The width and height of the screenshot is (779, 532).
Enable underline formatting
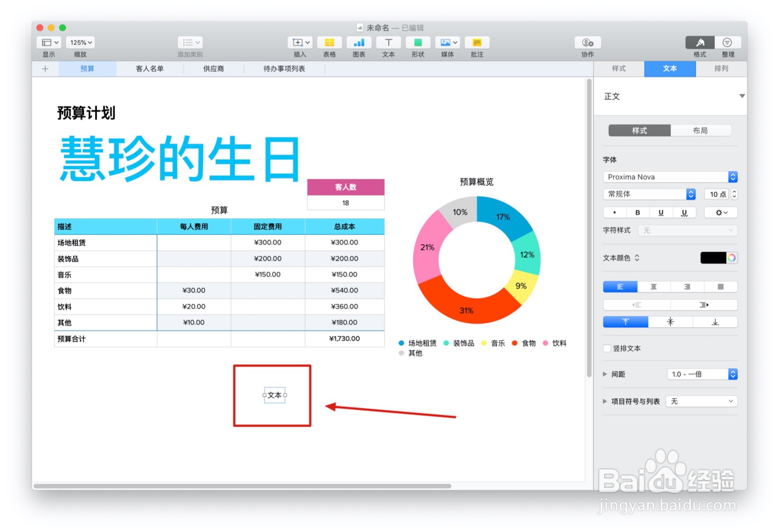(x=661, y=212)
